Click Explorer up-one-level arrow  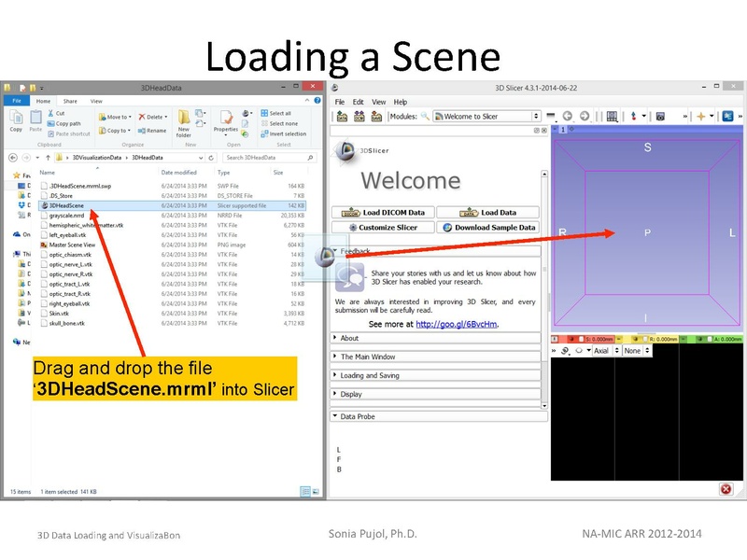48,158
